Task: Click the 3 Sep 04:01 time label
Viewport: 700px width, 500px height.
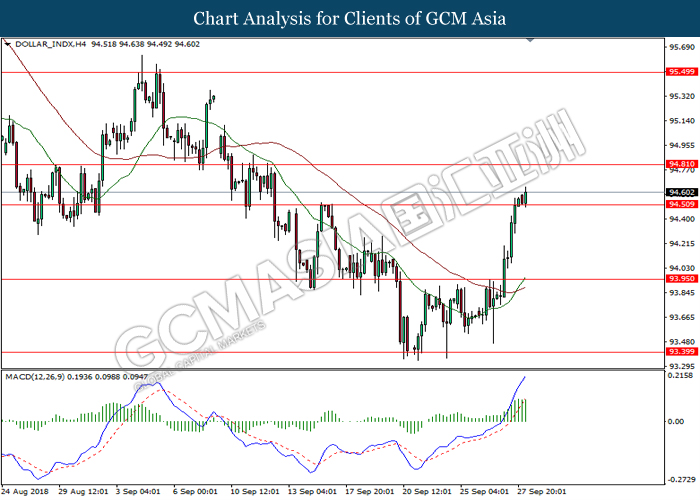Action: click(x=138, y=492)
